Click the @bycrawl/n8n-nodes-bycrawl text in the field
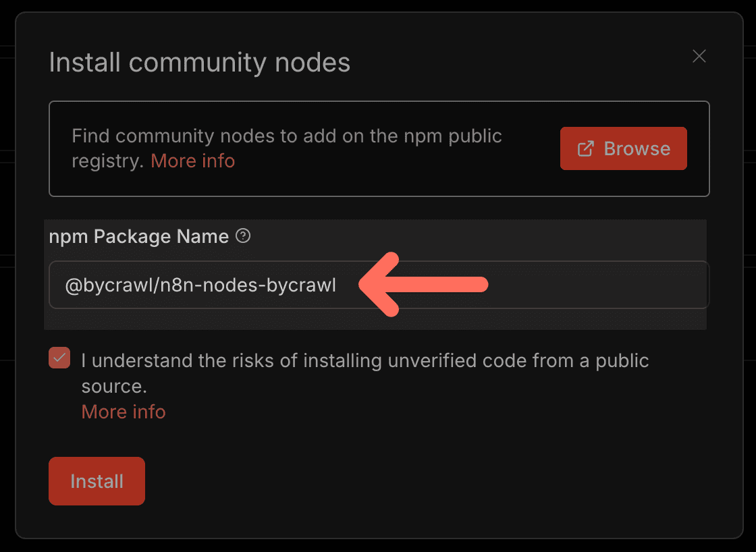This screenshot has width=756, height=552. (x=200, y=285)
